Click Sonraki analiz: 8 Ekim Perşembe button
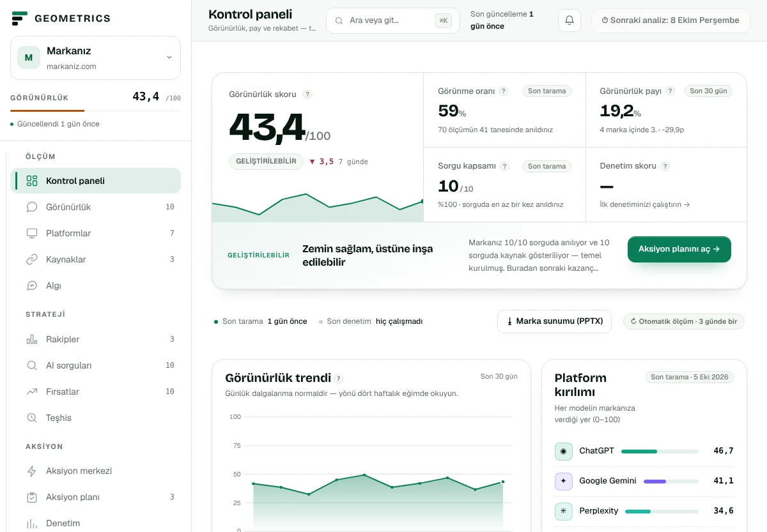The image size is (767, 532). [670, 20]
